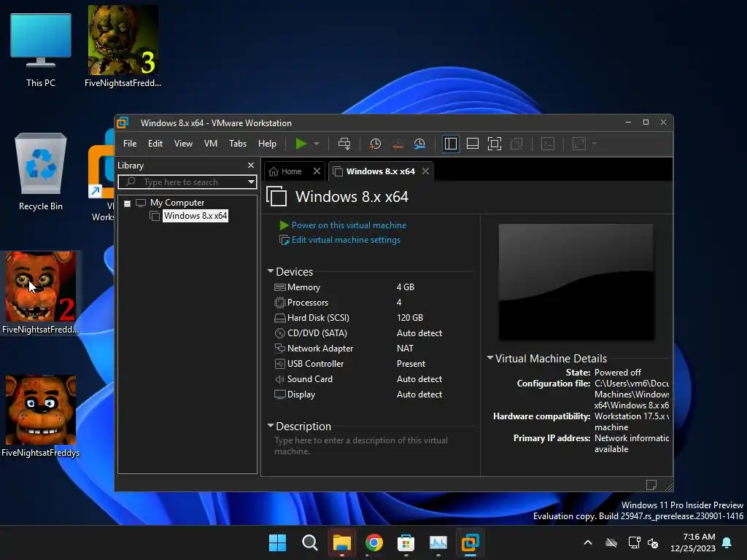Viewport: 747px width, 560px height.
Task: Open taskbar Search
Action: coord(309,542)
